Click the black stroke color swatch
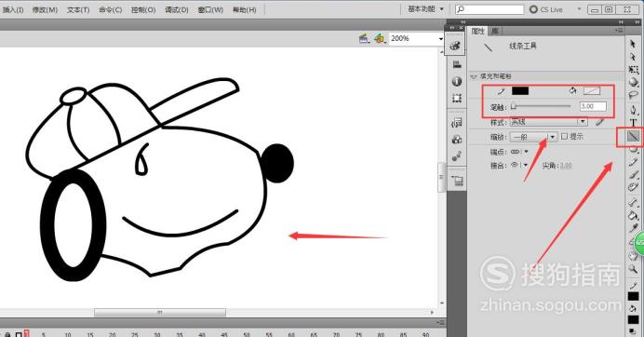Screen dimensions: 644x337 point(520,91)
